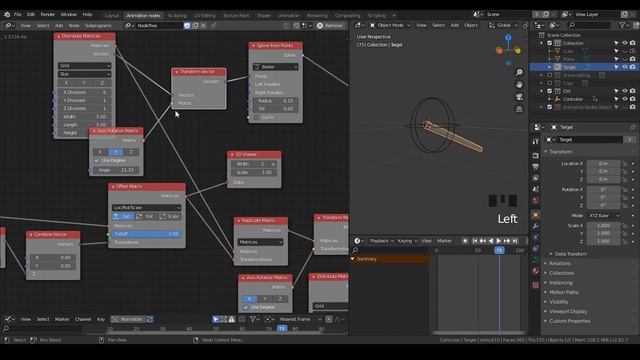Image resolution: width=640 pixels, height=360 pixels.
Task: Open the Output properties tab
Action: point(536,167)
